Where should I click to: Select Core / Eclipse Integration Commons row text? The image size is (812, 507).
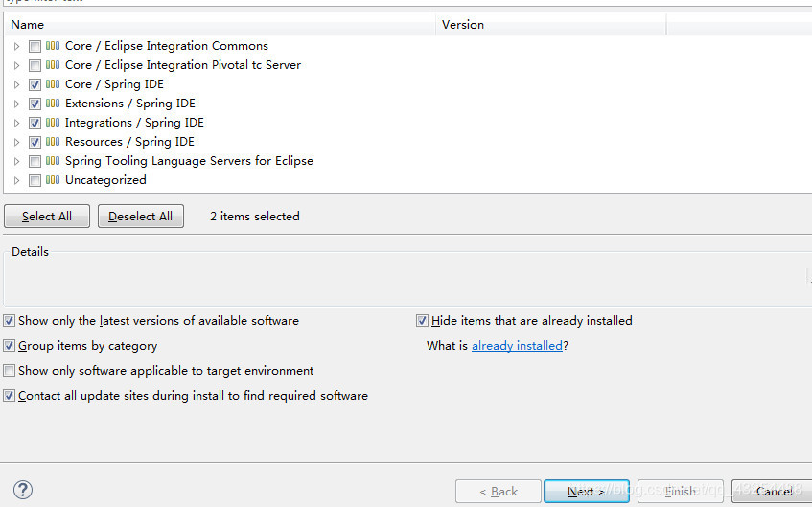(167, 46)
